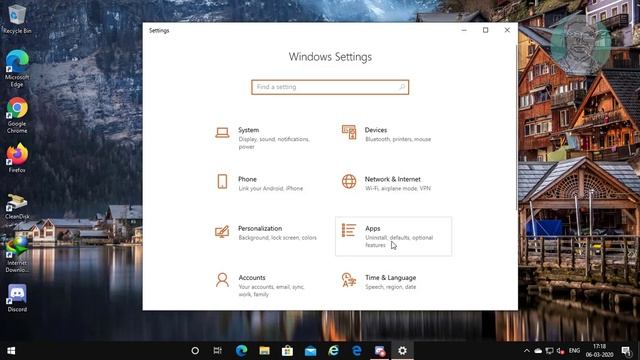Click the Find a setting search box
The image size is (640, 360).
tap(330, 87)
